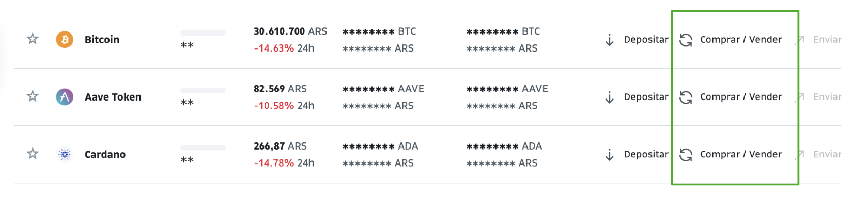This screenshot has height=197, width=868.
Task: Click Enviar in the Bitcoin row
Action: click(827, 40)
